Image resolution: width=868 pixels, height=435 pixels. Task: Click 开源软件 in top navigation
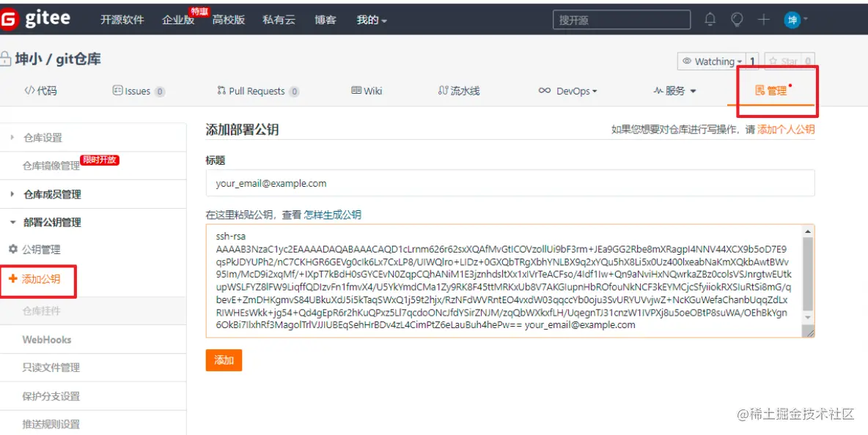(122, 20)
